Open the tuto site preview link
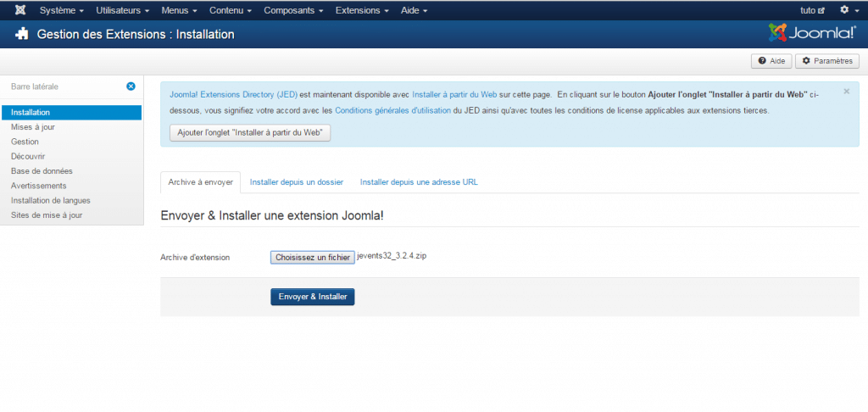 (x=812, y=10)
